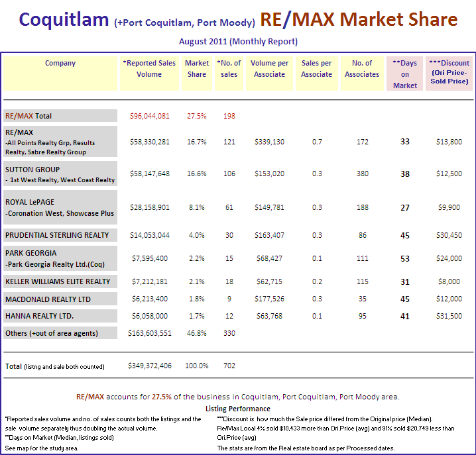Select the RE/MAX Total row label
This screenshot has width=476, height=455.
point(29,116)
